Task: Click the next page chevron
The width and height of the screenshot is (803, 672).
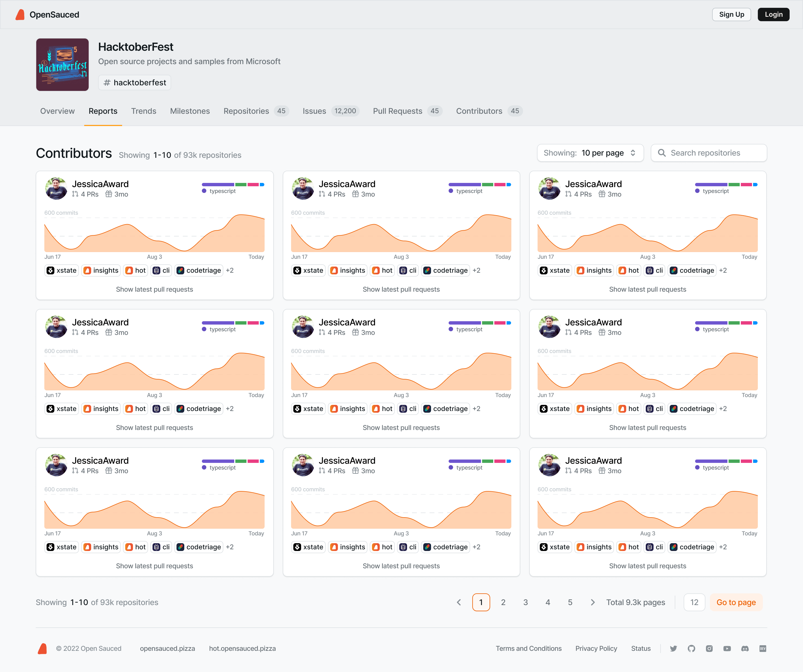Action: click(x=593, y=602)
